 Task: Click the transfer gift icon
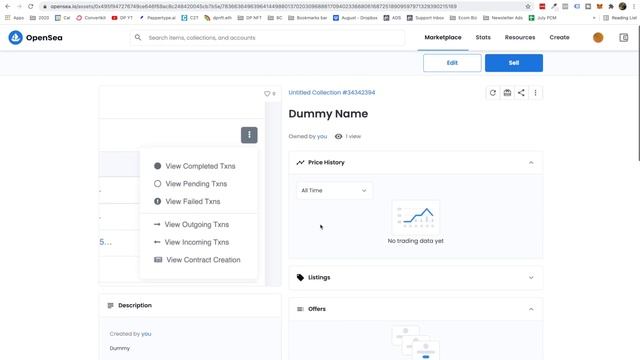click(507, 93)
